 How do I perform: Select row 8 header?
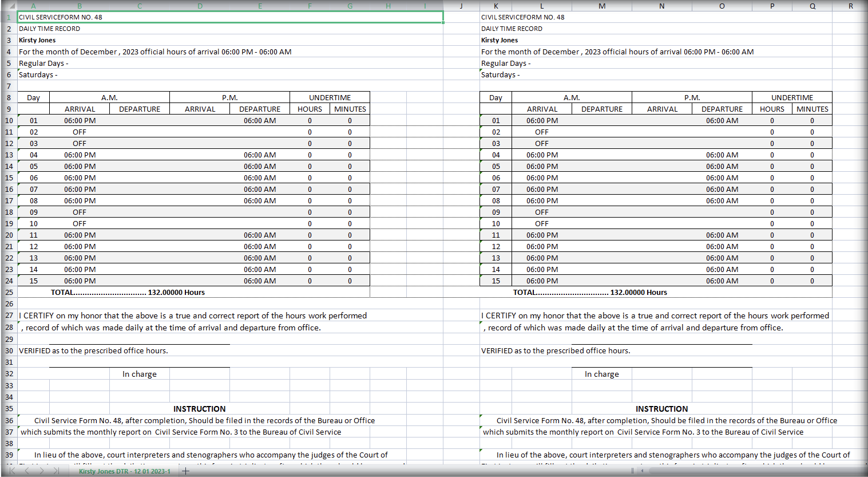pos(9,97)
